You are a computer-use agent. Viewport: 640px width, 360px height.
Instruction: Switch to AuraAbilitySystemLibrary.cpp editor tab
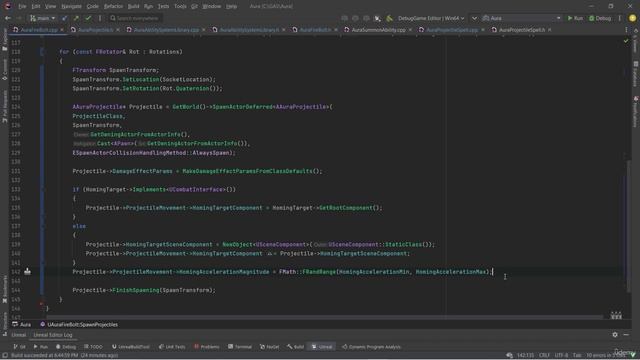pos(166,30)
